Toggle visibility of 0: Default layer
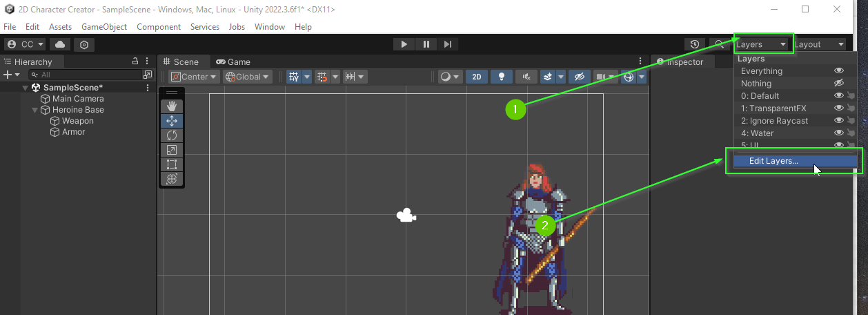Image resolution: width=868 pixels, height=315 pixels. click(x=839, y=96)
